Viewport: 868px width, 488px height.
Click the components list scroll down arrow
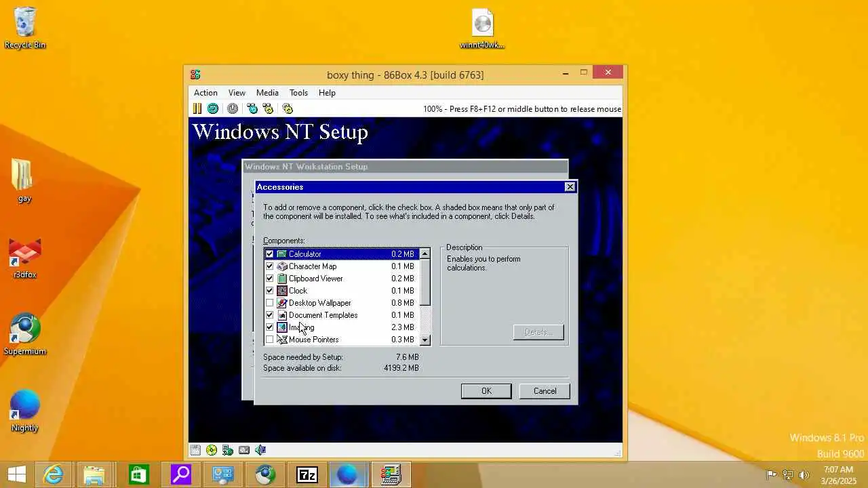[425, 340]
